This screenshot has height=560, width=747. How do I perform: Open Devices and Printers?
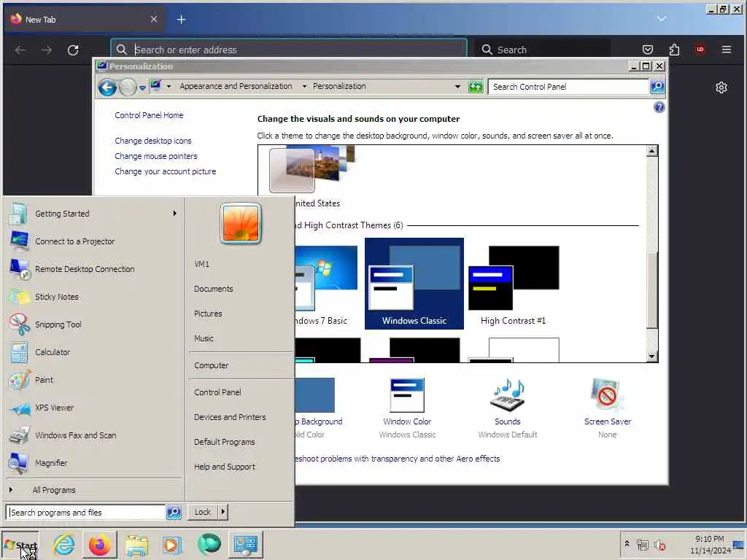click(x=230, y=417)
